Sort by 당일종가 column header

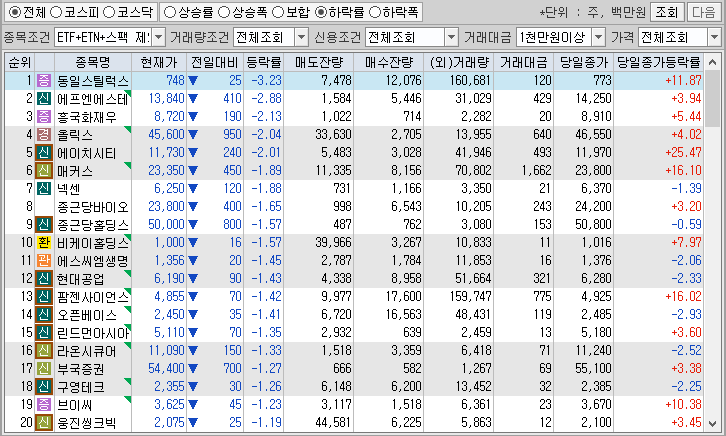tap(583, 62)
